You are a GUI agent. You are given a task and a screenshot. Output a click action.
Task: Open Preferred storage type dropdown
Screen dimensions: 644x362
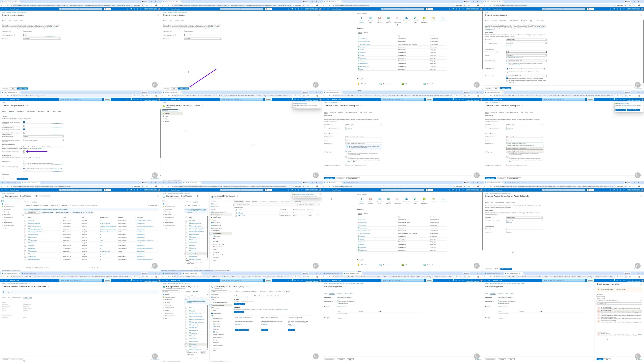[526, 61]
